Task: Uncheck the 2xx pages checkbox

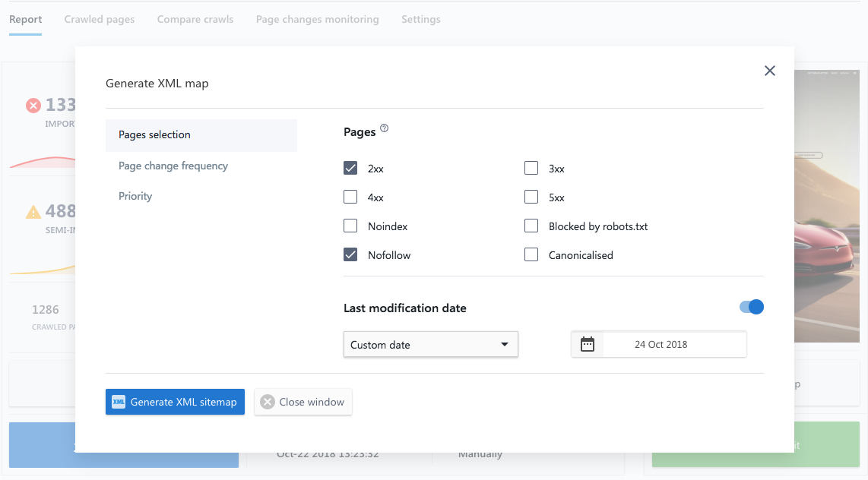Action: pos(350,169)
